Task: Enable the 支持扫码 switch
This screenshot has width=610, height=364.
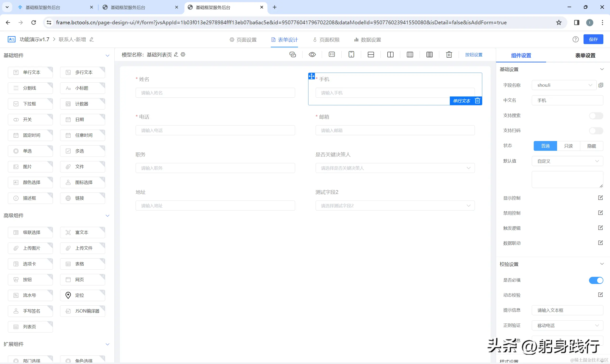Action: (x=596, y=131)
